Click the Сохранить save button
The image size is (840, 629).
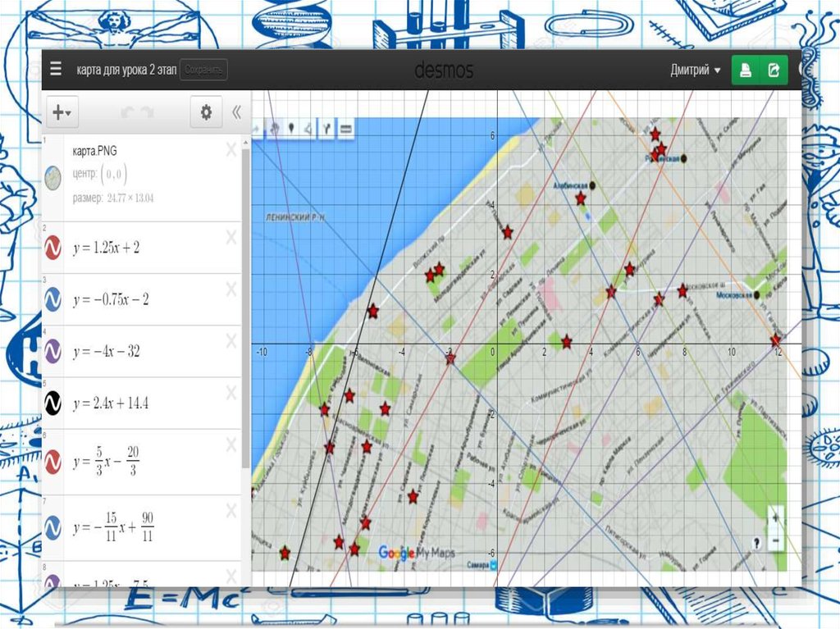203,71
